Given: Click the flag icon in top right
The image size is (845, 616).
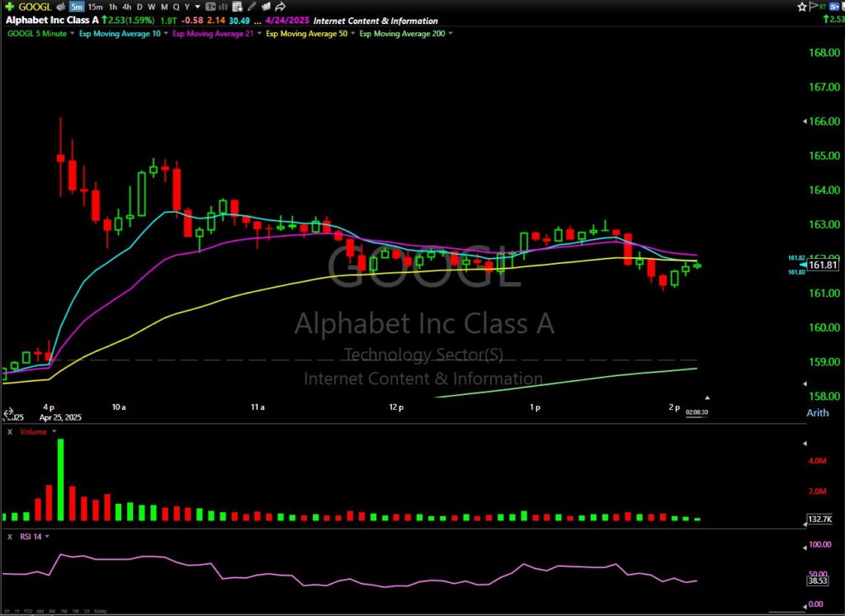Looking at the screenshot, I should (813, 7).
